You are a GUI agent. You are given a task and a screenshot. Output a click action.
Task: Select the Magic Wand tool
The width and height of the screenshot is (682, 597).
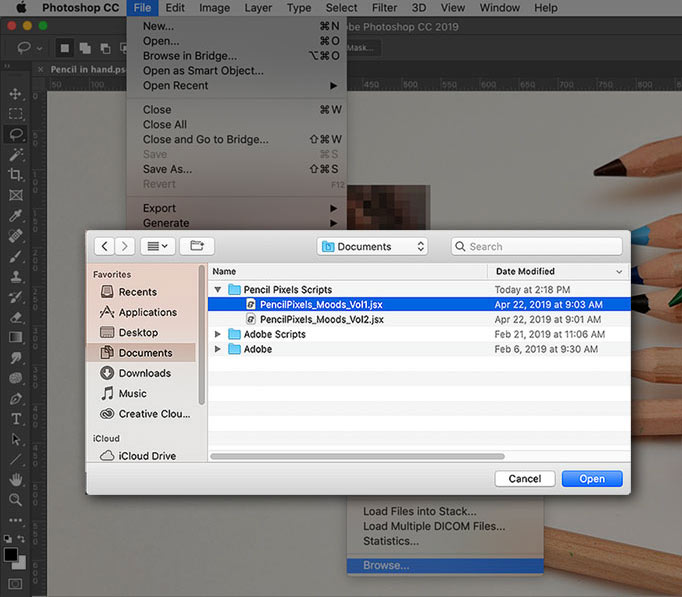[16, 155]
